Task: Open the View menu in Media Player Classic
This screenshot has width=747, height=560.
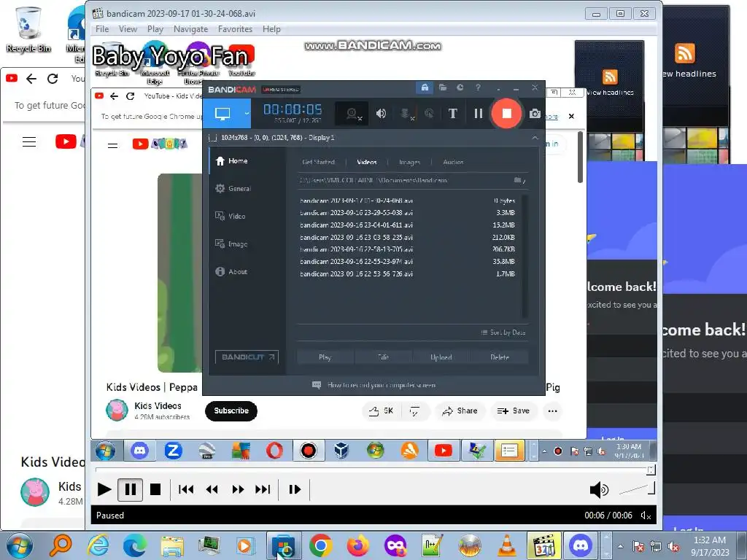Action: coord(128,29)
